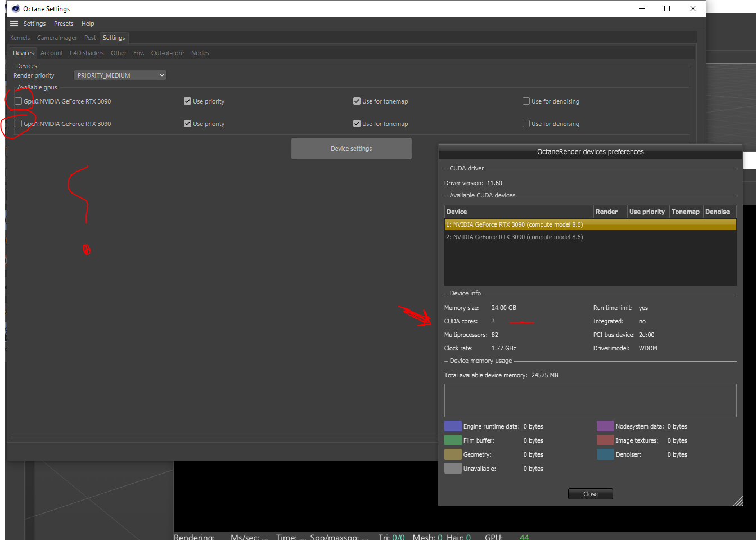Viewport: 756px width, 540px height.
Task: Enable the Gpu0 NVIDIA GeForce RTX 3090 checkbox
Action: pyautogui.click(x=19, y=101)
